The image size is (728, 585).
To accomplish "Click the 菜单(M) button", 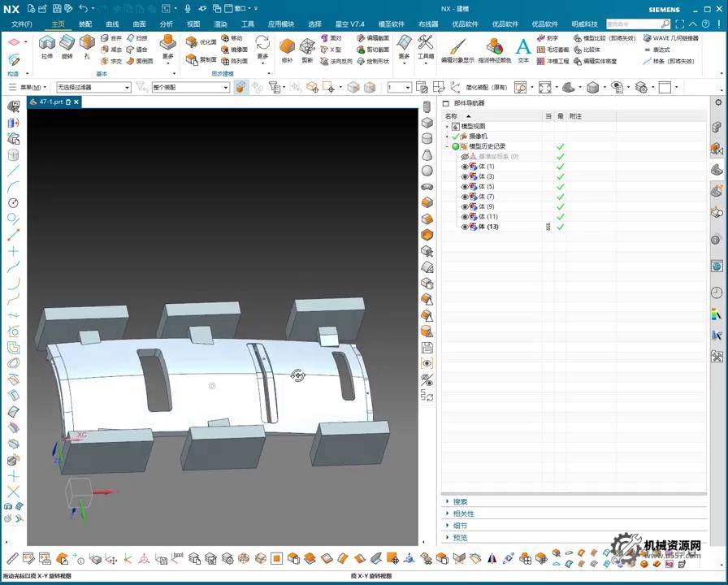I will [32, 87].
